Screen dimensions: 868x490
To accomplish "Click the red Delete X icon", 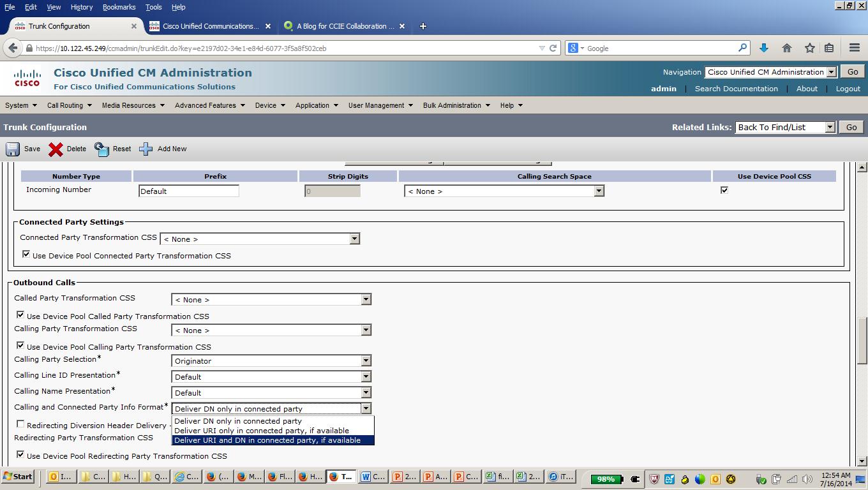I will (56, 149).
